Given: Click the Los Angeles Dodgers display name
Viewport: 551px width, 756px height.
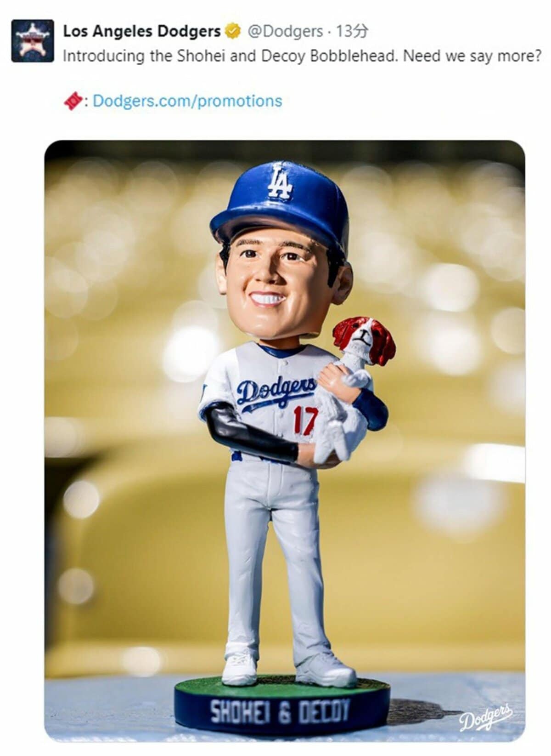Looking at the screenshot, I should [x=142, y=32].
